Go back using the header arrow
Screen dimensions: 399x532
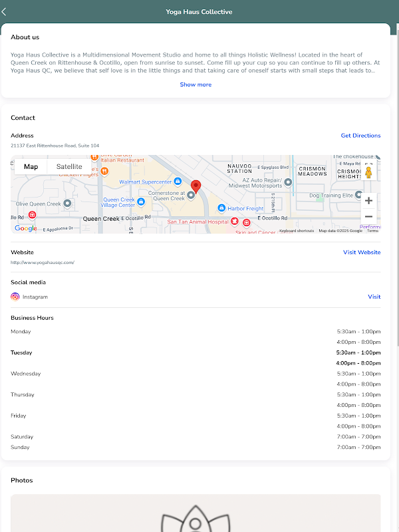[x=5, y=11]
